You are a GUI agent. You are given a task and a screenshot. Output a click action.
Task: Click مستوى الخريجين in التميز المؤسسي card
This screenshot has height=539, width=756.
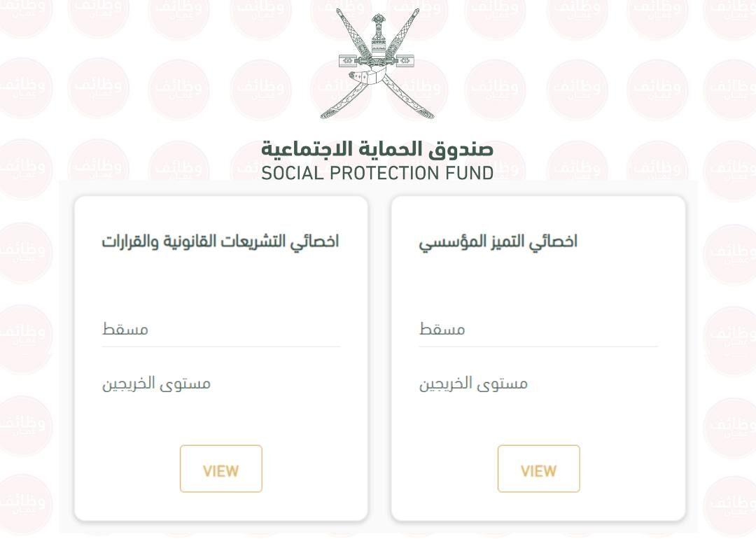(473, 384)
